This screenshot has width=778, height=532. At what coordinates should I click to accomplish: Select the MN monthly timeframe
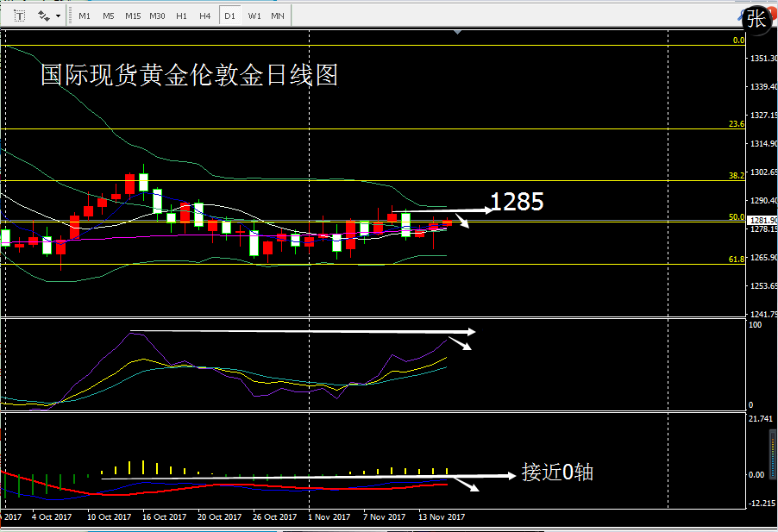pyautogui.click(x=277, y=16)
